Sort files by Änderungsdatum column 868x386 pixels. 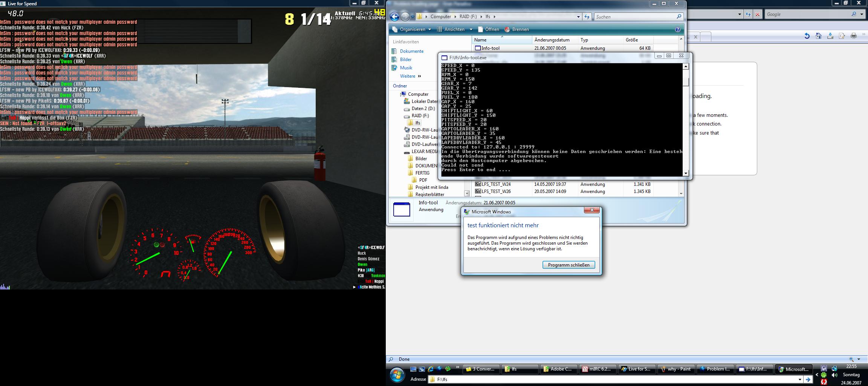pyautogui.click(x=555, y=40)
